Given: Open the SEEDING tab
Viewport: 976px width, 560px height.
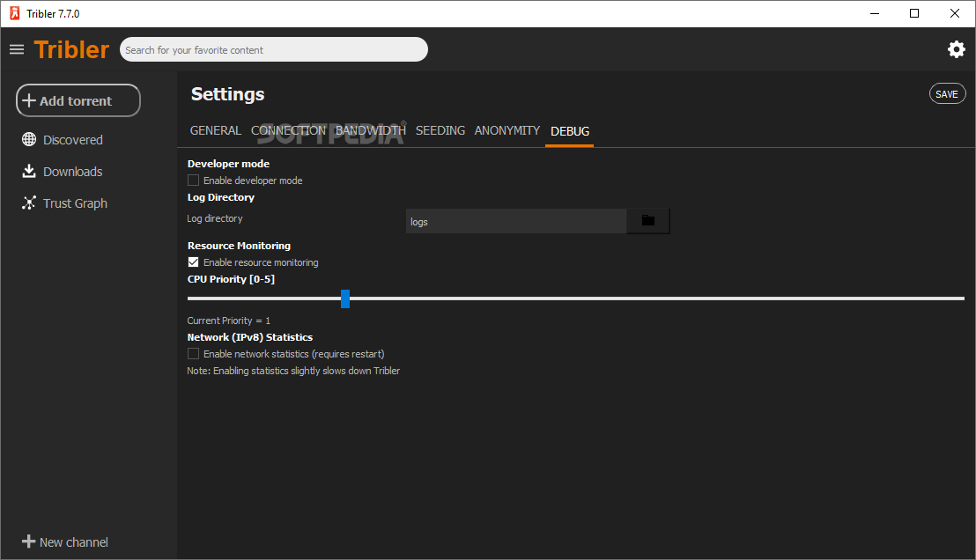Looking at the screenshot, I should (x=440, y=130).
